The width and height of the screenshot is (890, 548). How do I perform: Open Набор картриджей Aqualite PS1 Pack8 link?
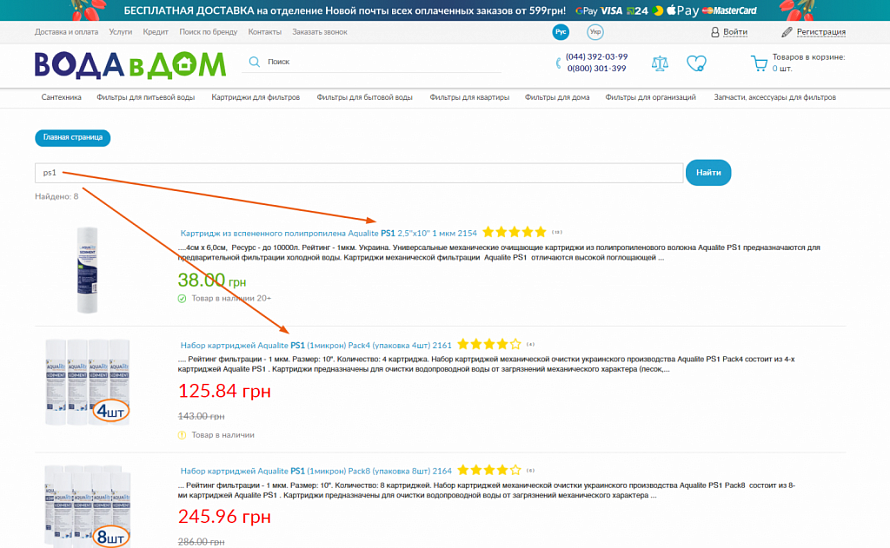[x=316, y=471]
